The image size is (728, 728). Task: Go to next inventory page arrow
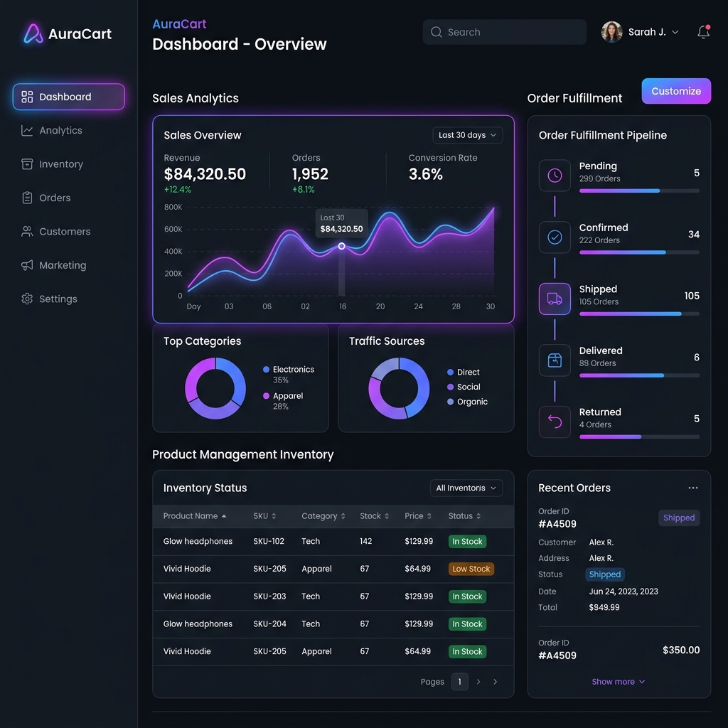[478, 682]
